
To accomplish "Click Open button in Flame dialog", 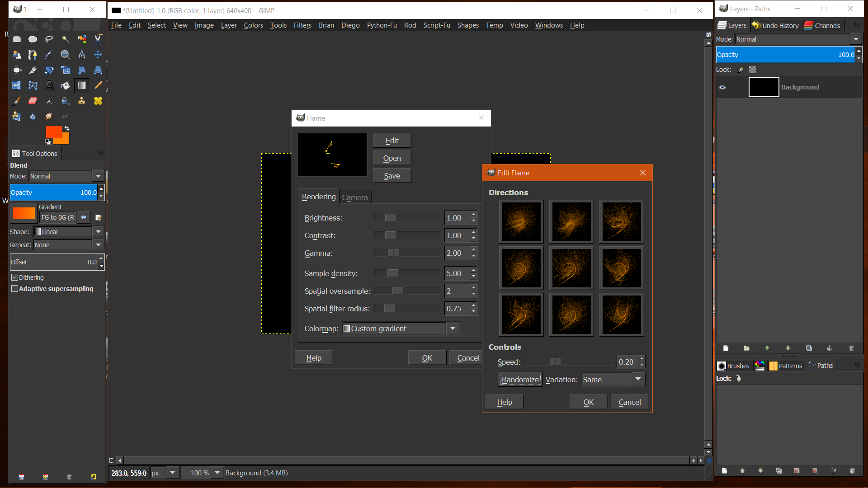I will click(x=392, y=158).
